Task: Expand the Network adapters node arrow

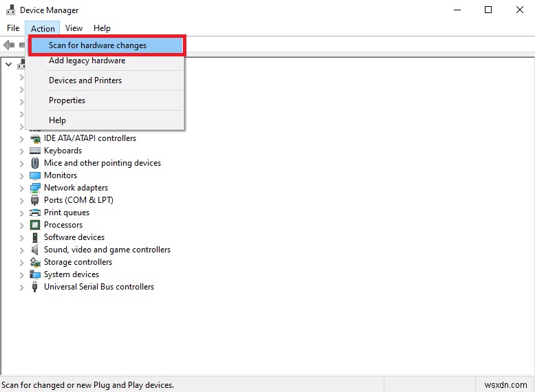Action: 21,188
